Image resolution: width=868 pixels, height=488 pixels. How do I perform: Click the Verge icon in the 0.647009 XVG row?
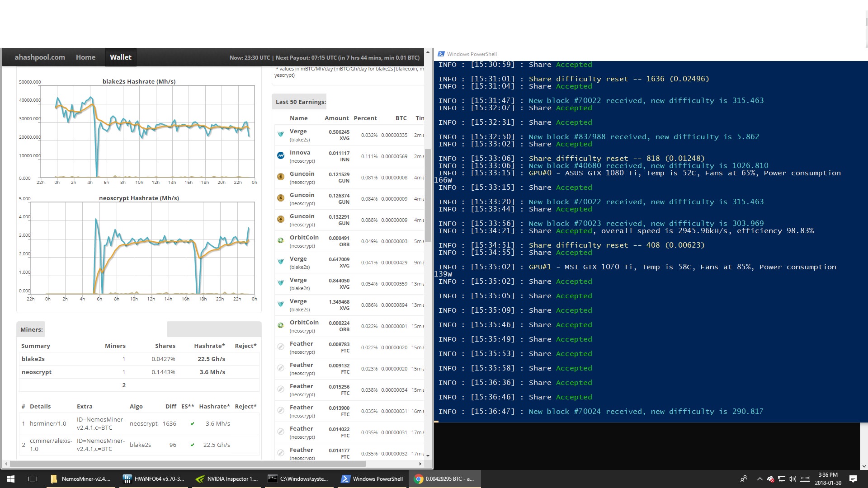click(x=281, y=262)
